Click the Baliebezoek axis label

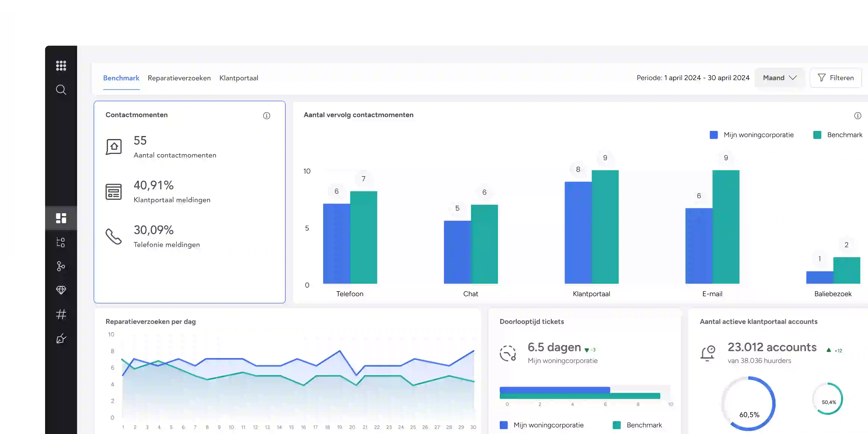tap(833, 294)
